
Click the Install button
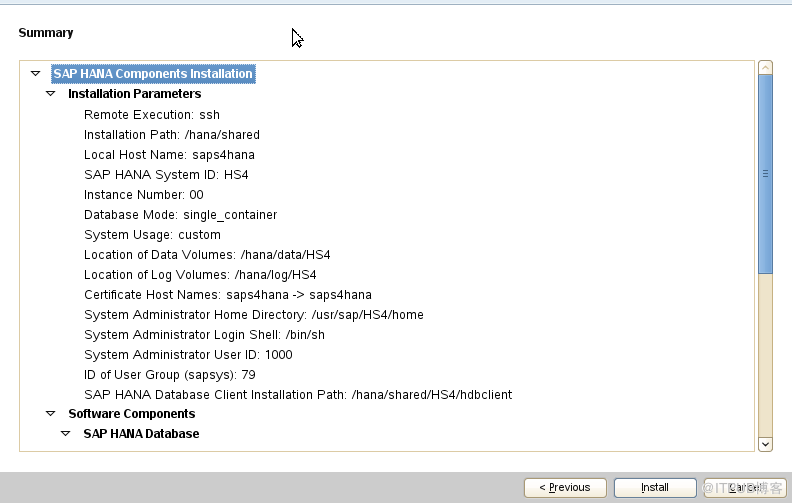(655, 488)
